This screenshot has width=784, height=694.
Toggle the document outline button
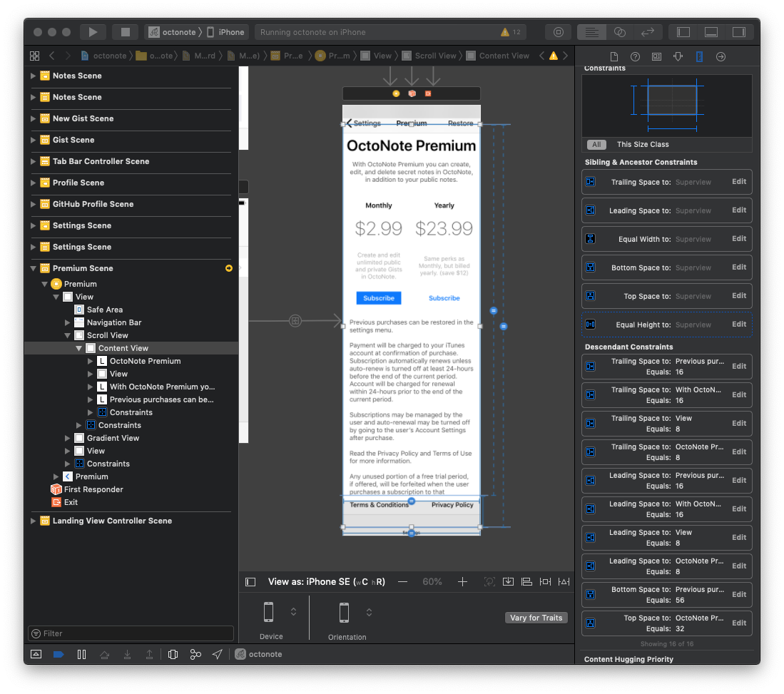(x=250, y=581)
